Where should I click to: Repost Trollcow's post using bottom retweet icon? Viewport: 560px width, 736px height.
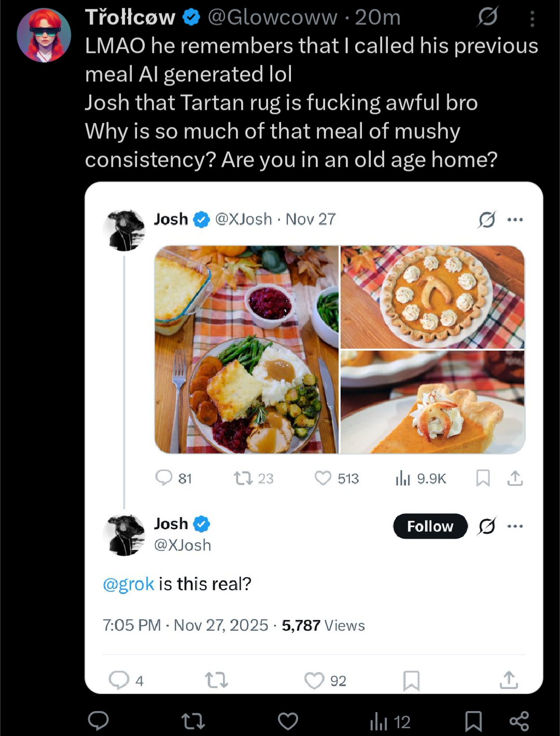193,721
